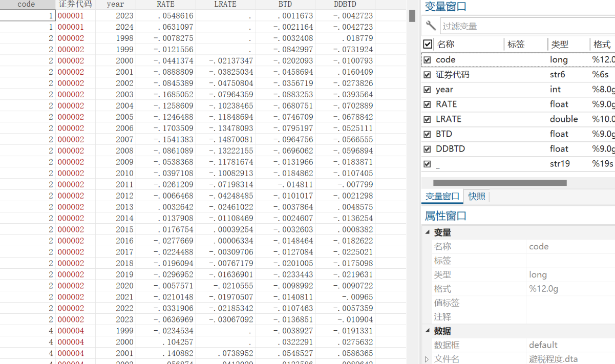Click the 名称 property value code

[539, 246]
